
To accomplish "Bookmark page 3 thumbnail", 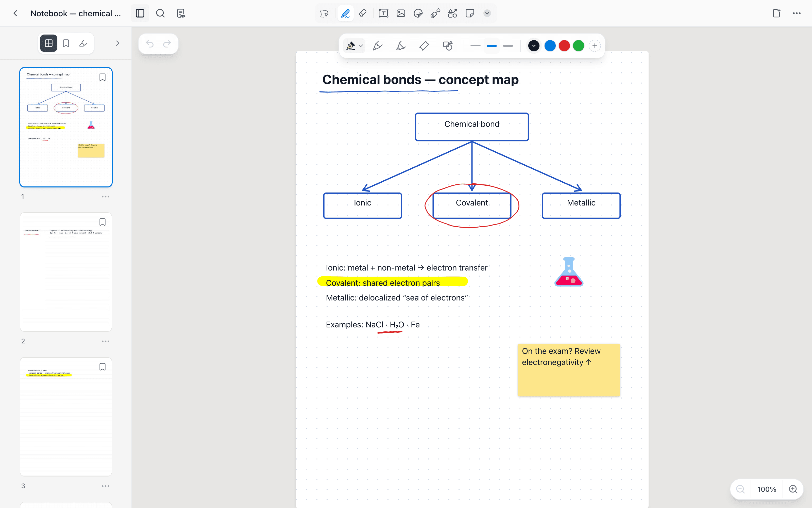I will tap(102, 367).
